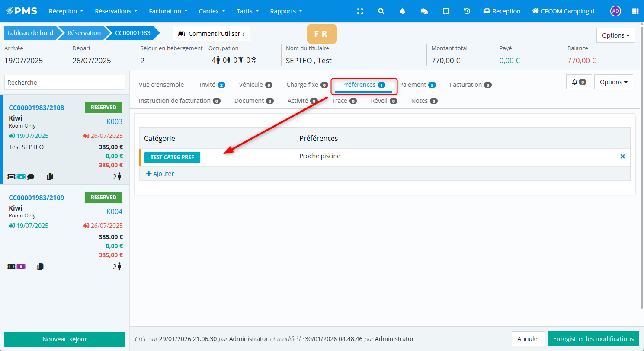644x351 pixels.
Task: Click the tablet device icon
Action: click(x=445, y=11)
